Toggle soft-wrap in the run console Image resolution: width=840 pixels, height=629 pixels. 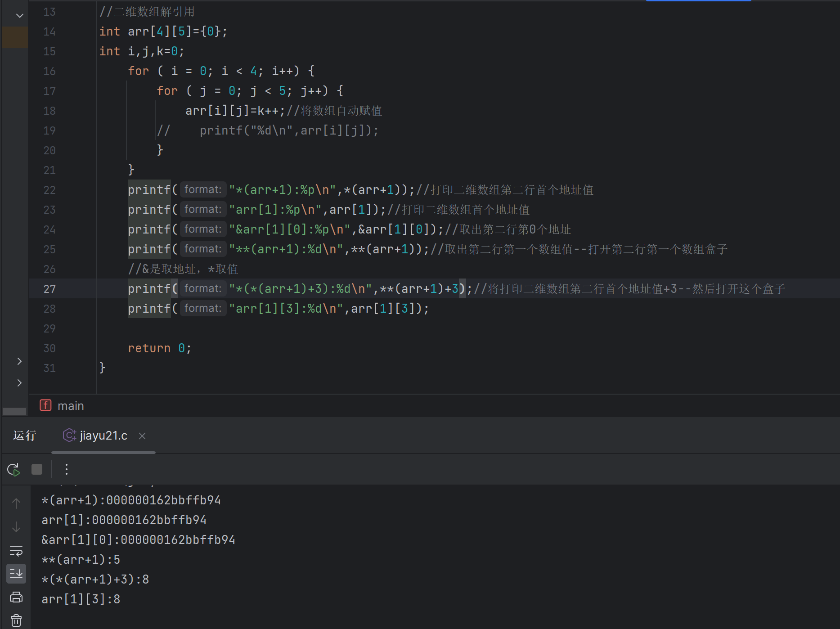(x=16, y=551)
